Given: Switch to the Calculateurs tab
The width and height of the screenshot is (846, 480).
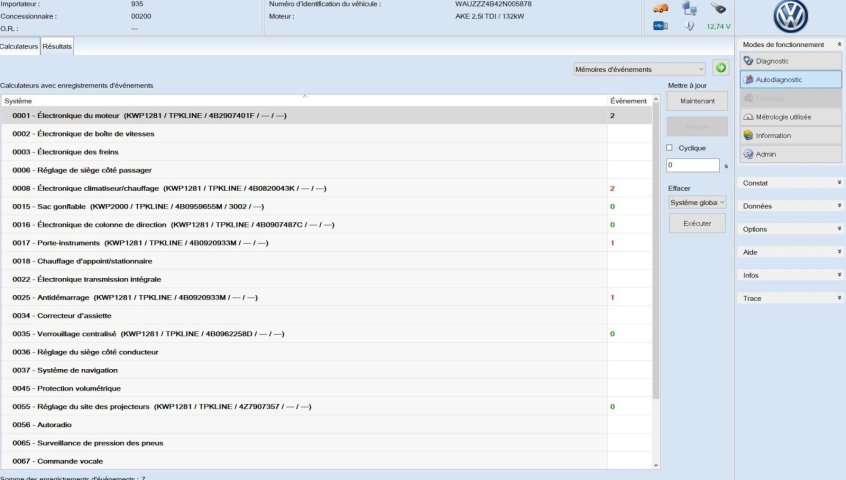Looking at the screenshot, I should 19,46.
